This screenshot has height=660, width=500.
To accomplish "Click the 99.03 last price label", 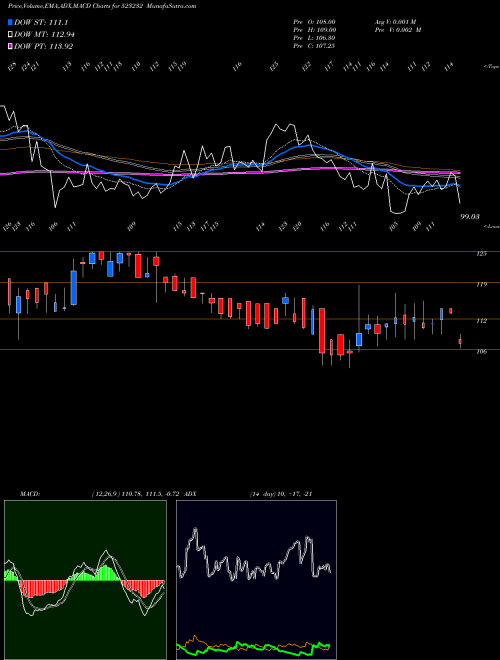I will 470,216.
